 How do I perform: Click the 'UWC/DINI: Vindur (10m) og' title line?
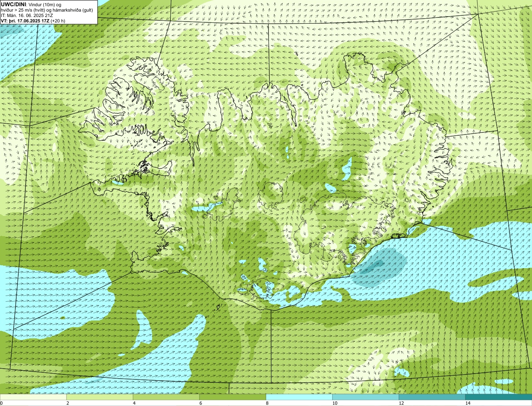[x=31, y=4]
